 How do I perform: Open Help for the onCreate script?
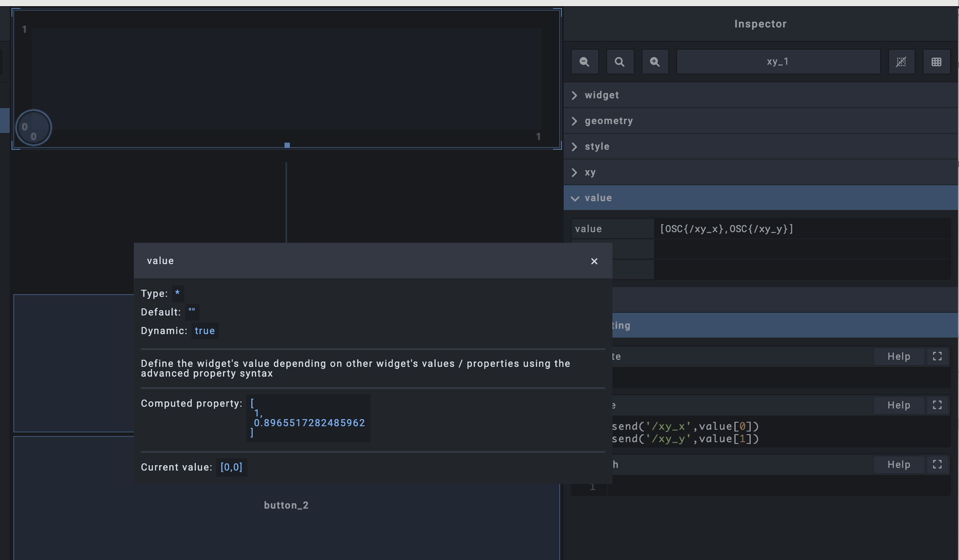click(898, 357)
